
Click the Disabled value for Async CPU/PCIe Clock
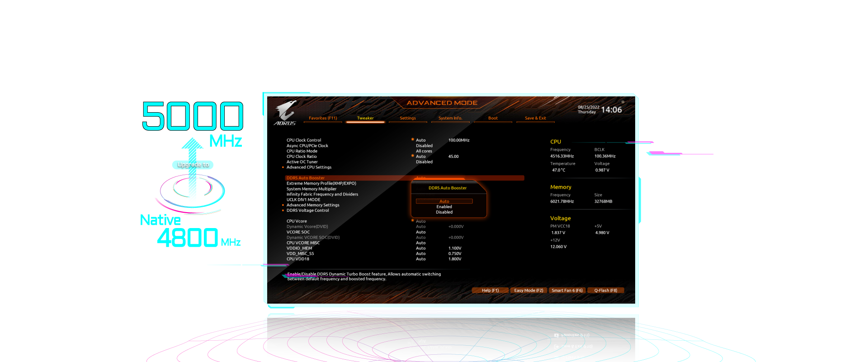coord(425,146)
